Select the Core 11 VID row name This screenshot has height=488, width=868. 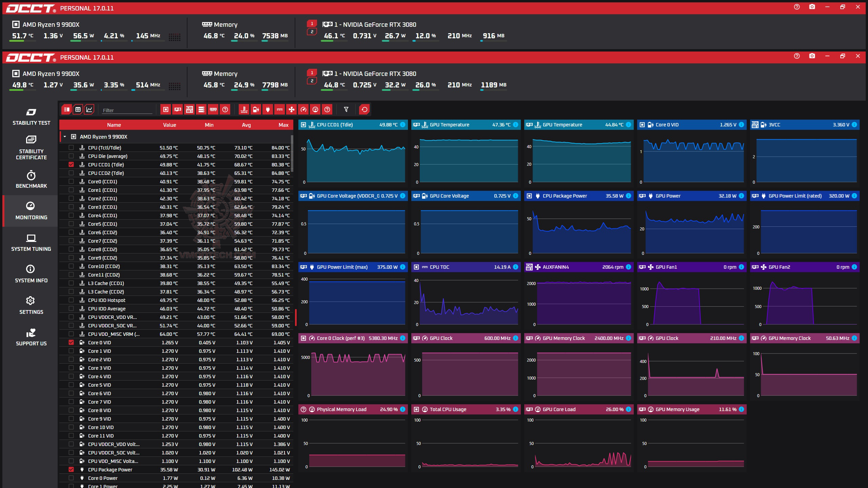101,436
